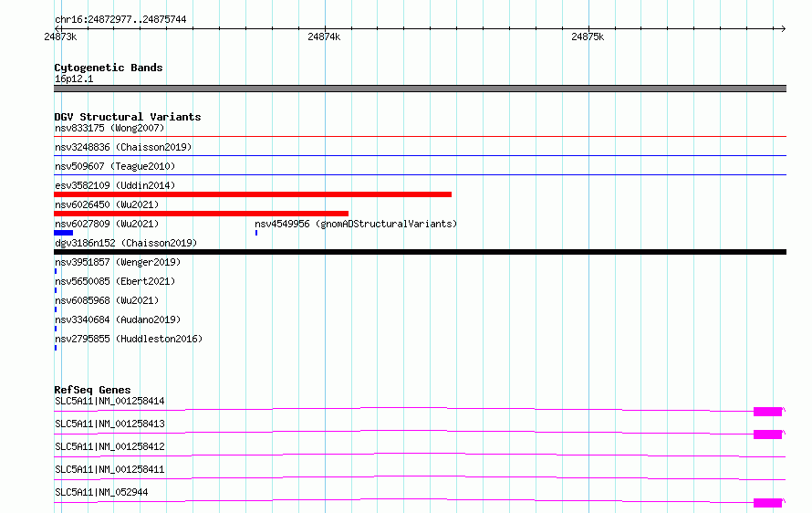Click the 24874k ruler tick label
Image resolution: width=812 pixels, height=513 pixels.
324,37
